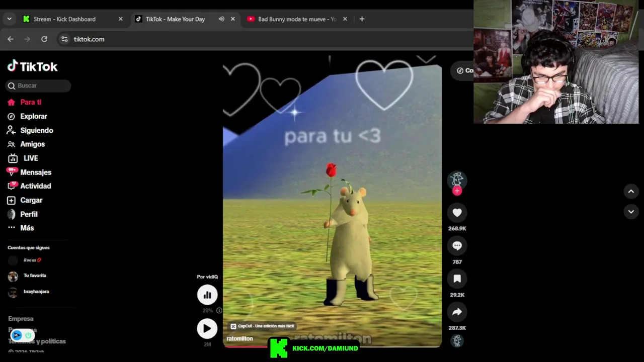This screenshot has width=644, height=362.
Task: Expand Términos y políticas footer section
Action: [x=37, y=341]
